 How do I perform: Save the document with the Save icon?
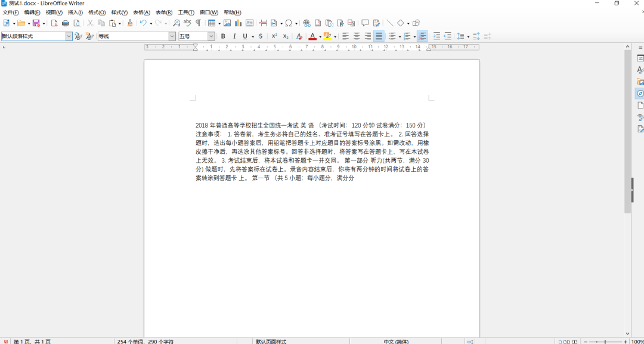click(x=36, y=23)
